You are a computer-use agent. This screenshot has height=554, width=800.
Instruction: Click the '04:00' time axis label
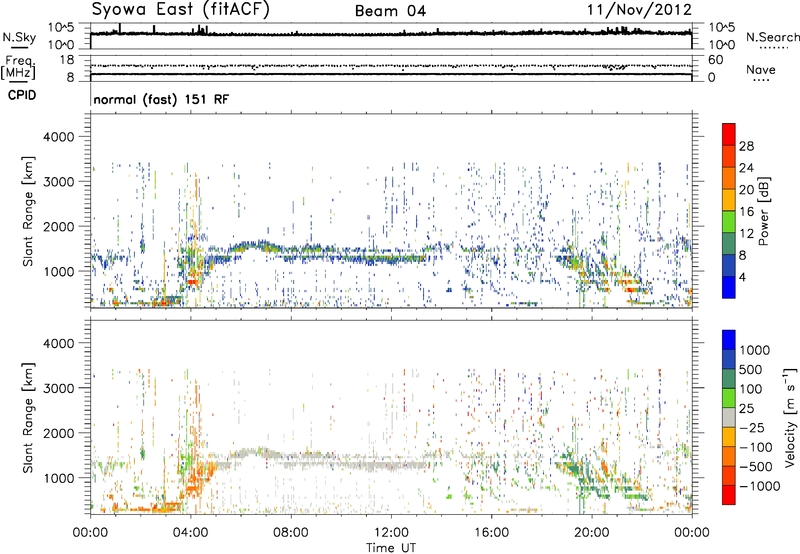click(190, 533)
